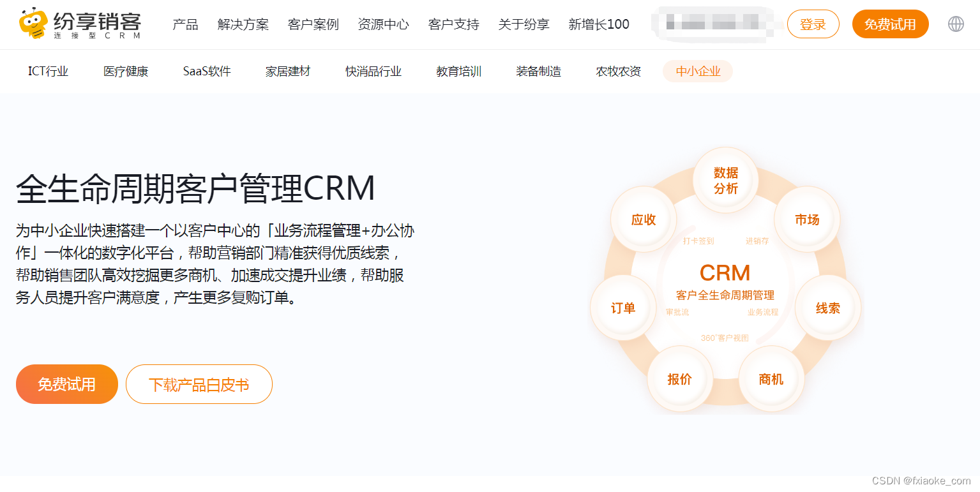Select the highlighted 中小企业 tab
The width and height of the screenshot is (980, 492).
[x=698, y=71]
